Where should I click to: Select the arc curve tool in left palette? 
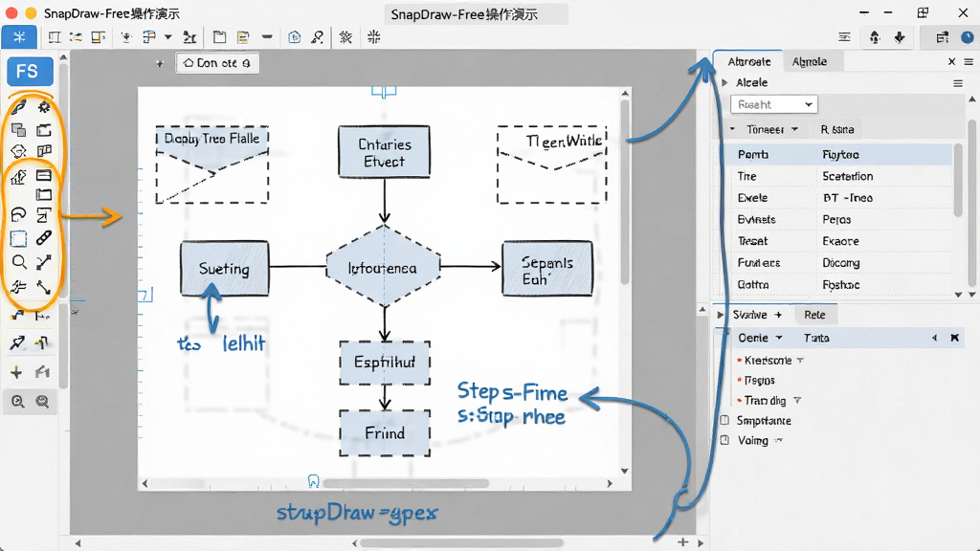[19, 215]
